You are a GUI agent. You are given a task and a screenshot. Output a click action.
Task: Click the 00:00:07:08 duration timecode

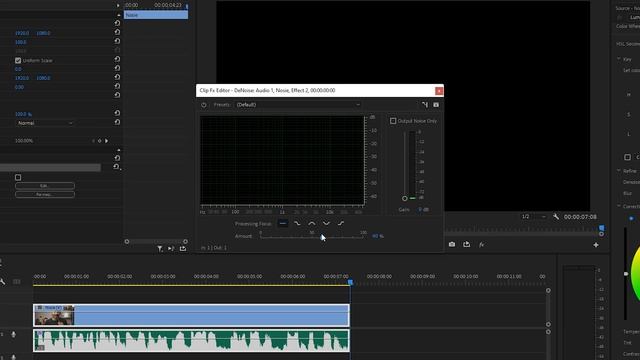click(580, 217)
